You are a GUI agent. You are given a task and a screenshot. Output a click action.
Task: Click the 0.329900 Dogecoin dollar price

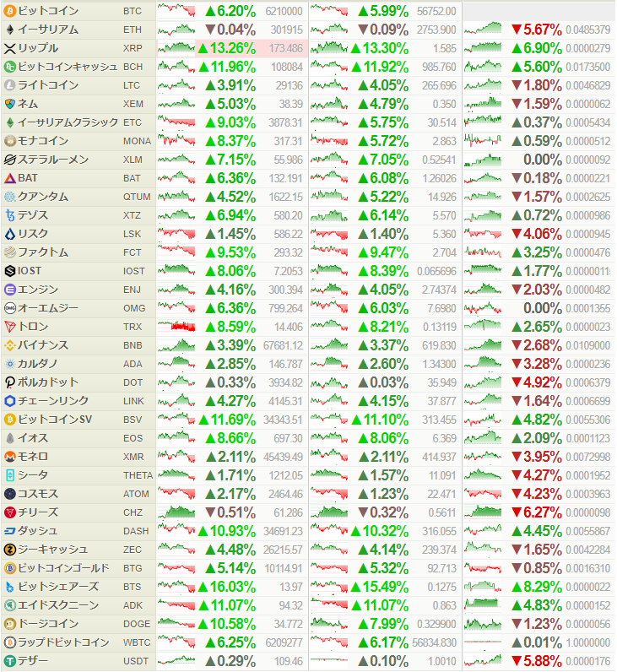[x=436, y=624]
